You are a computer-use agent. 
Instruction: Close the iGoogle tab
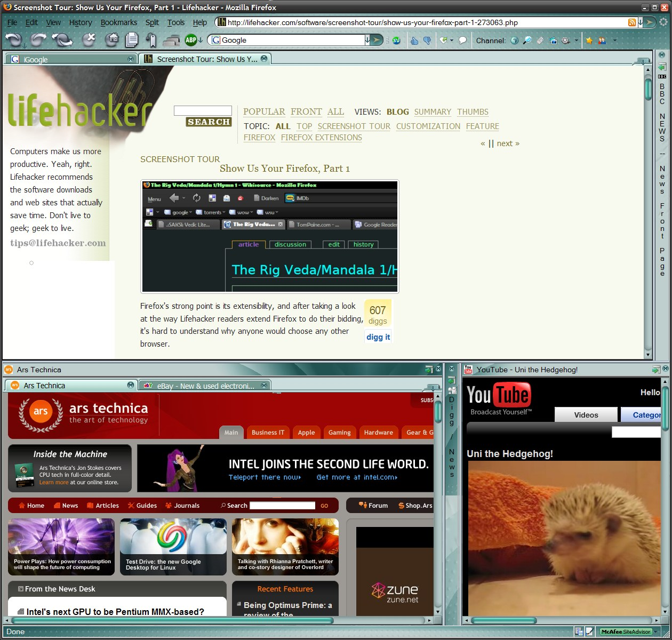click(x=131, y=59)
